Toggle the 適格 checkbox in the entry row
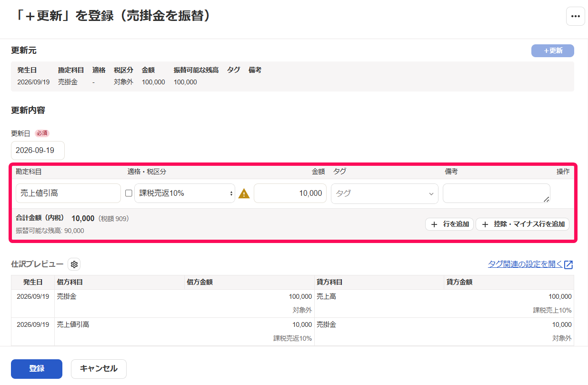588x385 pixels. (129, 193)
